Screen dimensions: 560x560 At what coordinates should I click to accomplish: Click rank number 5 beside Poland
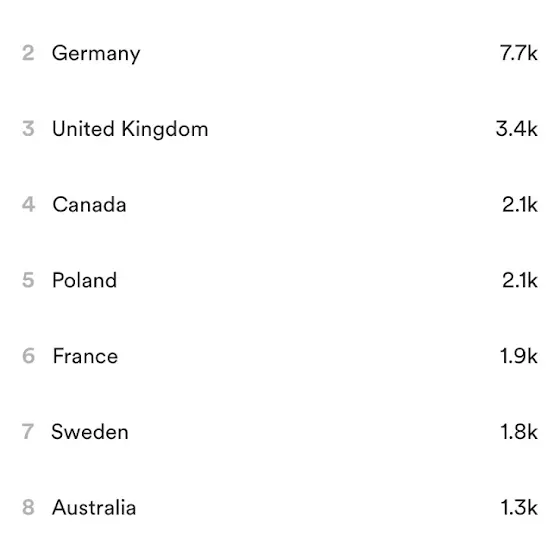(x=28, y=280)
